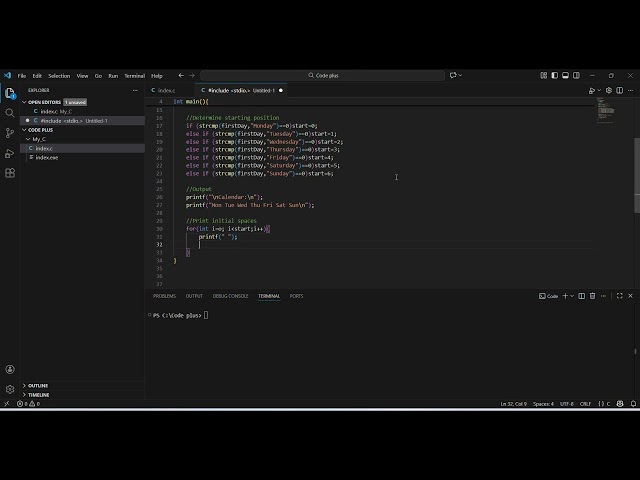Open the Copilot chat icon
The image size is (640, 480).
pos(453,76)
